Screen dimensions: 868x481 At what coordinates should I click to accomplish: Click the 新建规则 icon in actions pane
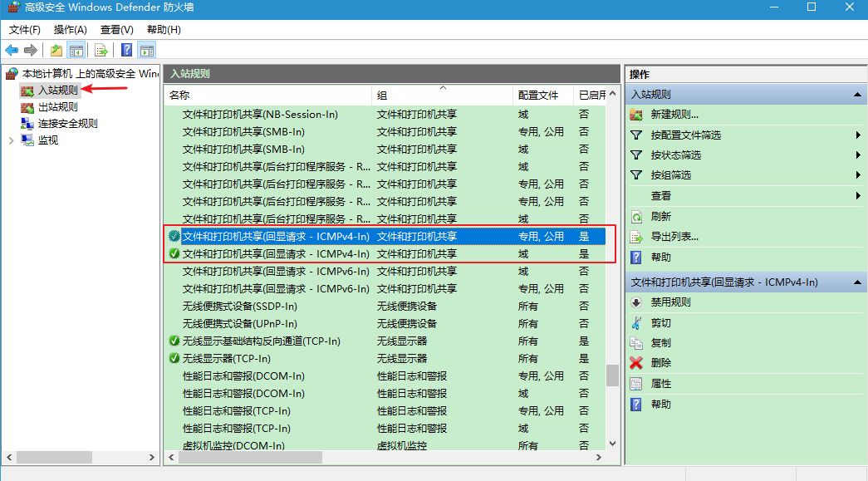coord(636,115)
